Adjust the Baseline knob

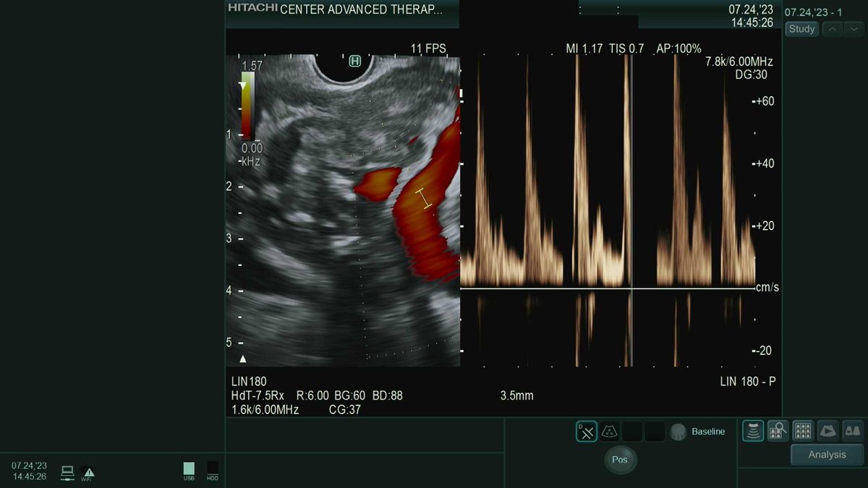[678, 432]
